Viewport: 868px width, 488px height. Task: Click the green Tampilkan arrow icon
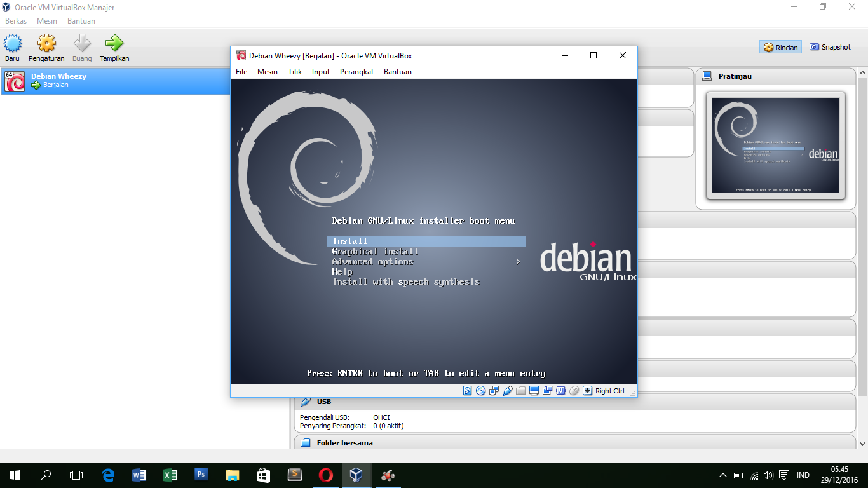pyautogui.click(x=114, y=44)
